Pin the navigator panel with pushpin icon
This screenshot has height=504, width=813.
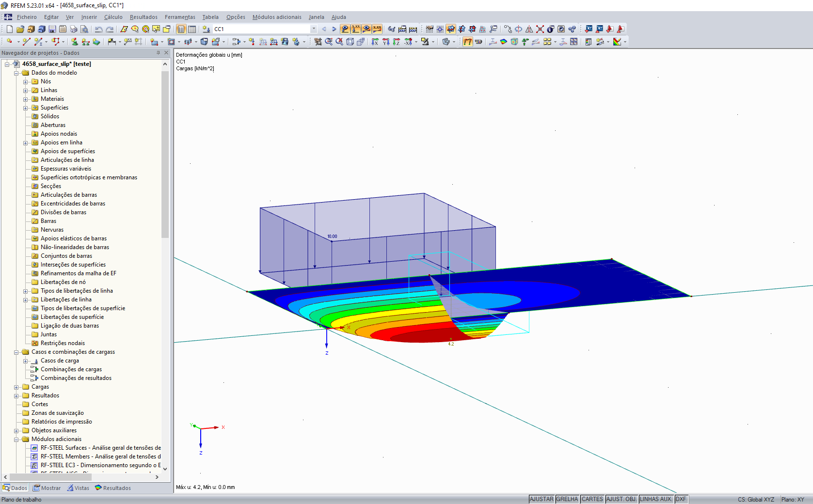click(x=158, y=53)
